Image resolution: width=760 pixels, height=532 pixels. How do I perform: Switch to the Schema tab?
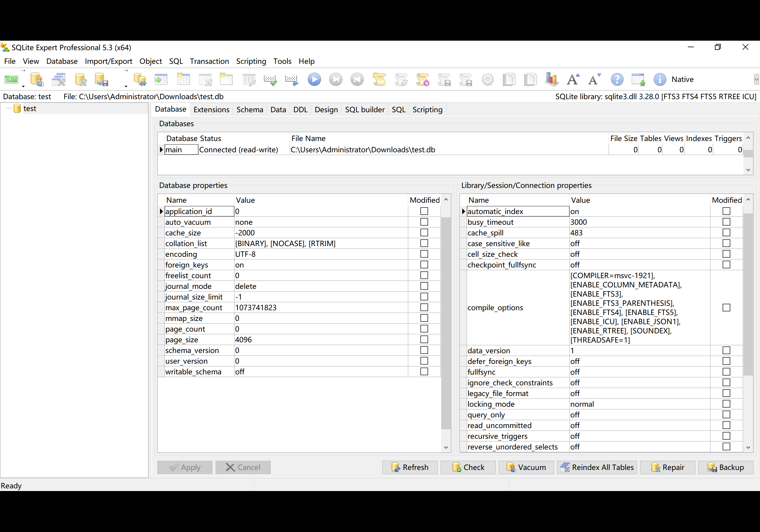pos(250,110)
